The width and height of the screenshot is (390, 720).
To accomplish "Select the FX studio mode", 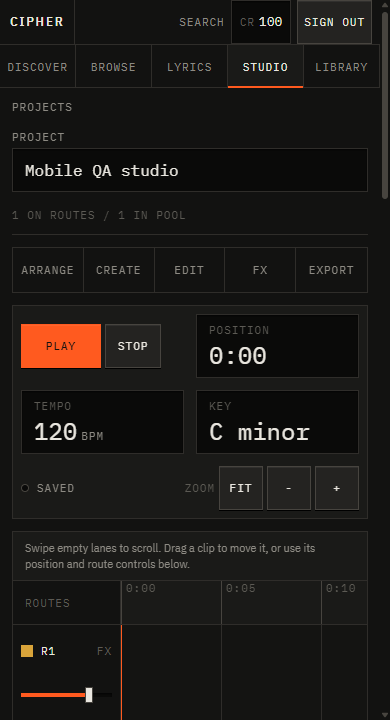I will click(x=260, y=270).
